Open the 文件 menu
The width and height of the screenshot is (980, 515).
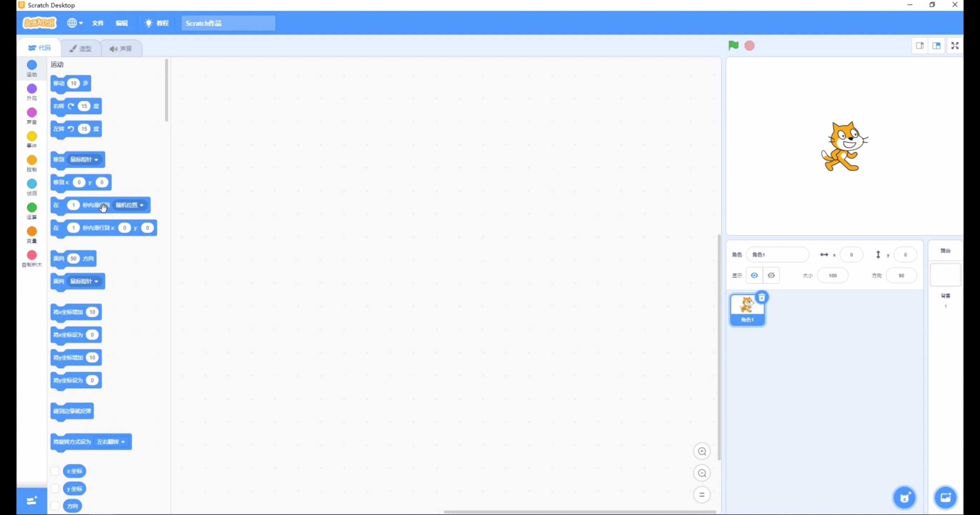click(98, 23)
